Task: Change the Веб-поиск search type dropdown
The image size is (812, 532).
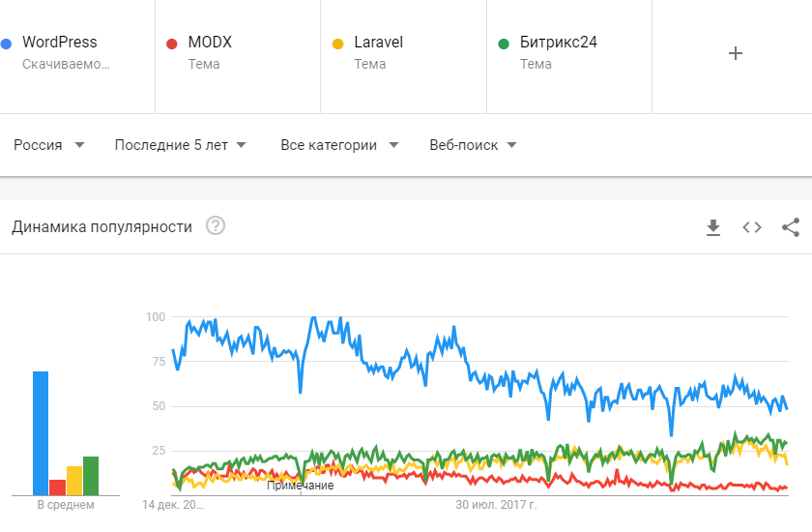Action: tap(474, 145)
